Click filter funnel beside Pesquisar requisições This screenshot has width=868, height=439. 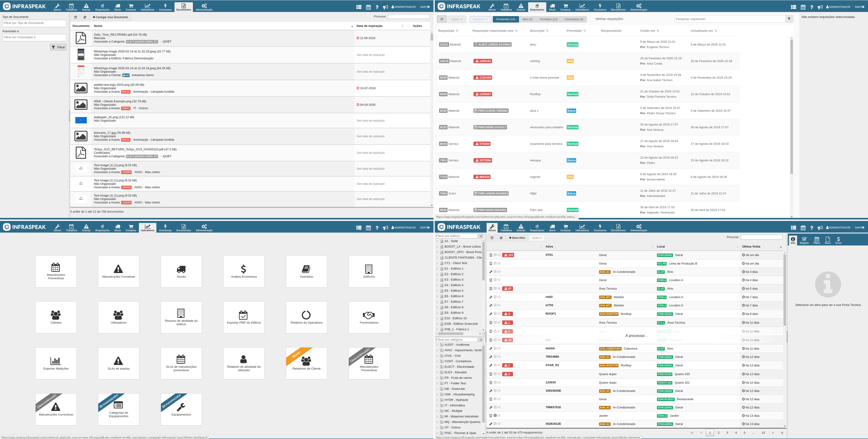tap(789, 19)
